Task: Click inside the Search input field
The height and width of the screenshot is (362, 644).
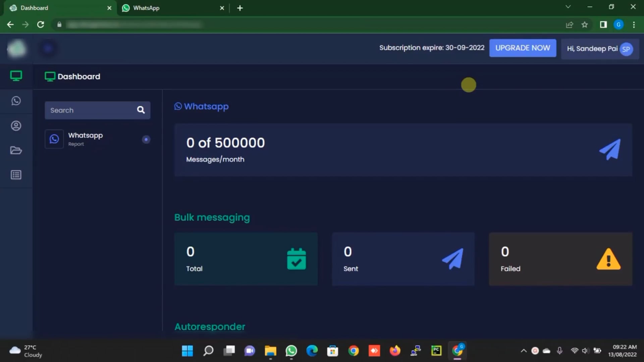Action: [87, 110]
